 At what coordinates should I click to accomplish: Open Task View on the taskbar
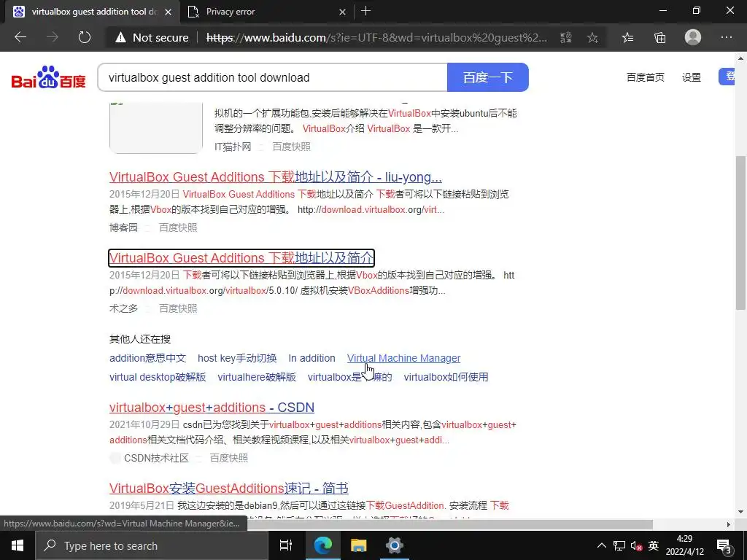(x=286, y=545)
